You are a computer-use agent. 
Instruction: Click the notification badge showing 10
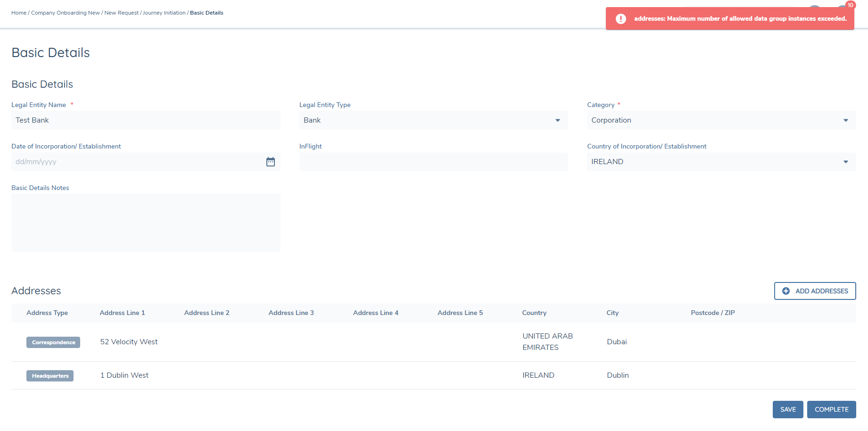pos(850,5)
